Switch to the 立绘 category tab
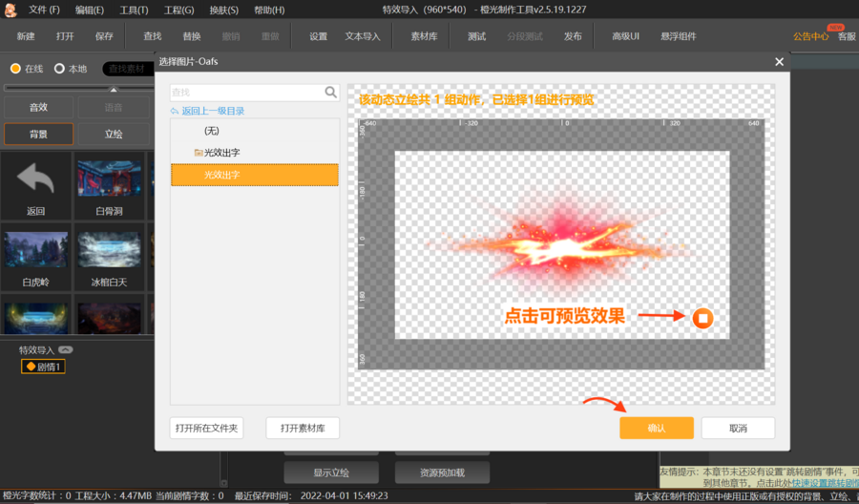Screen dimensions: 859x504 (x=113, y=135)
